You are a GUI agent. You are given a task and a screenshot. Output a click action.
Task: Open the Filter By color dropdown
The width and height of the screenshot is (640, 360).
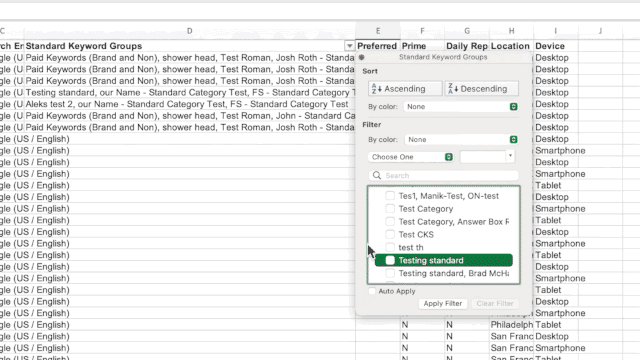click(461, 140)
